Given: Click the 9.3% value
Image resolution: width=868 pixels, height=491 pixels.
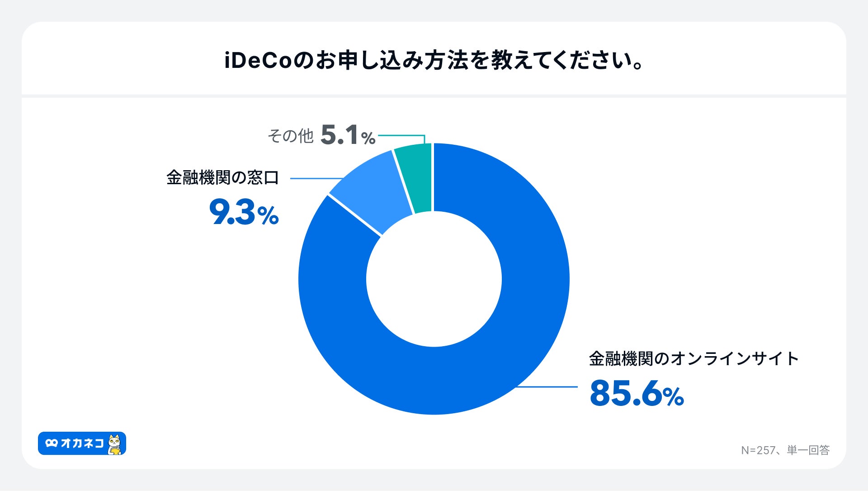Looking at the screenshot, I should [x=244, y=213].
